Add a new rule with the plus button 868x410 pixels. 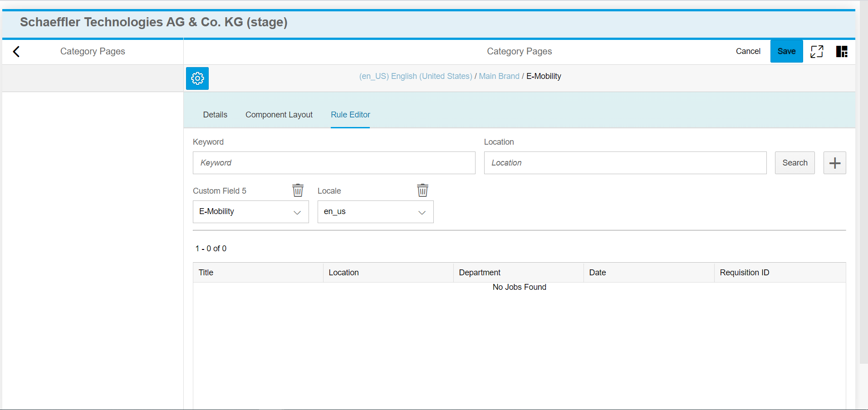(x=835, y=163)
